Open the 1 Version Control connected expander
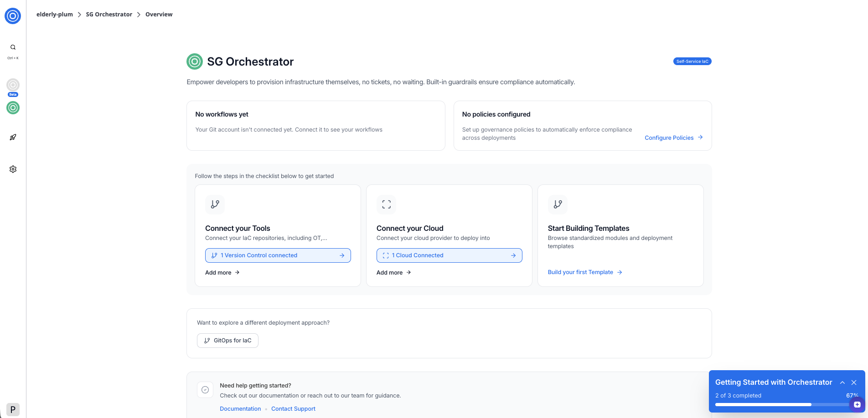This screenshot has width=868, height=418. [278, 255]
